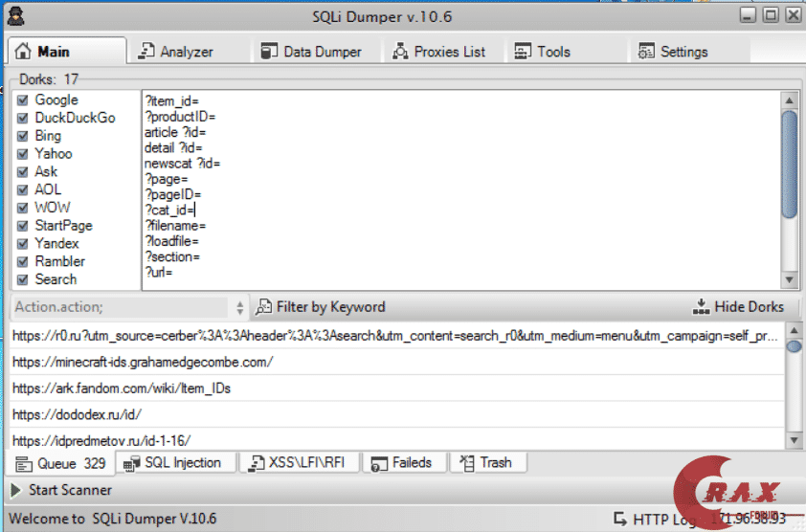The image size is (806, 532).
Task: Click the dorks list scrollbar thumb
Action: pos(789,165)
